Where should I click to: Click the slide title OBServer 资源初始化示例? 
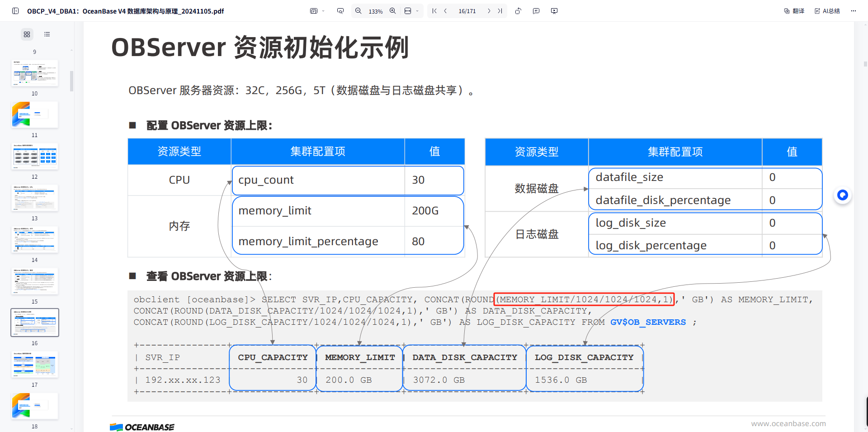point(260,47)
